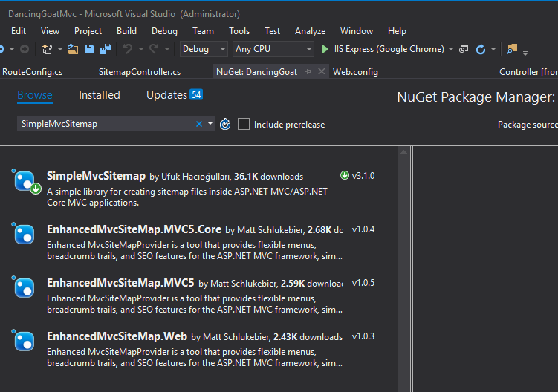The height and width of the screenshot is (392, 558).
Task: Click the EnhancedMvcSiteMap.Web package icon
Action: click(x=24, y=341)
